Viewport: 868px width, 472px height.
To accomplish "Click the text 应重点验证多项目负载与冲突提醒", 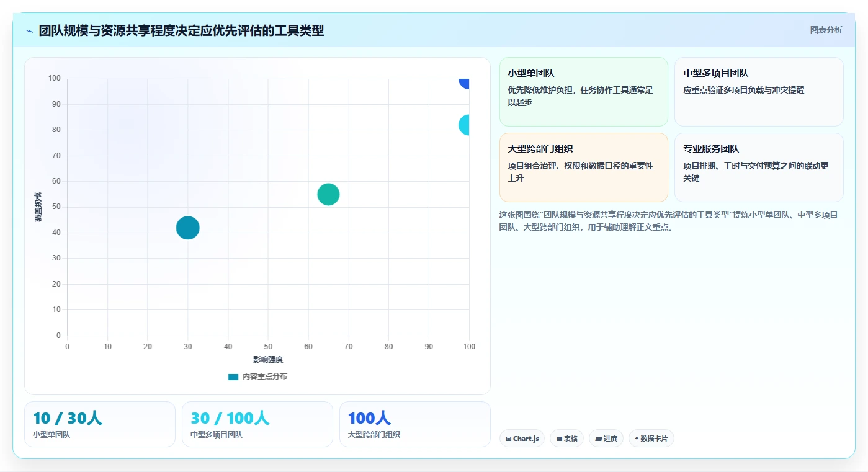I will coord(743,90).
